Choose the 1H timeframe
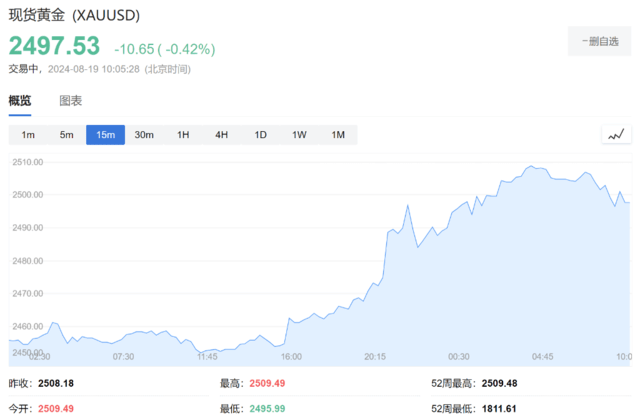The width and height of the screenshot is (640, 418). [183, 135]
